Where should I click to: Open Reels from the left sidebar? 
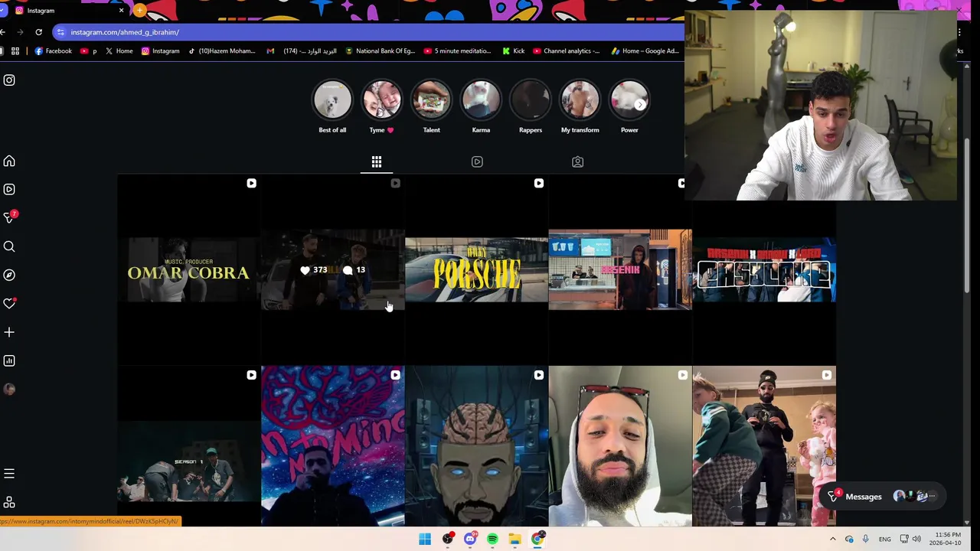click(9, 190)
